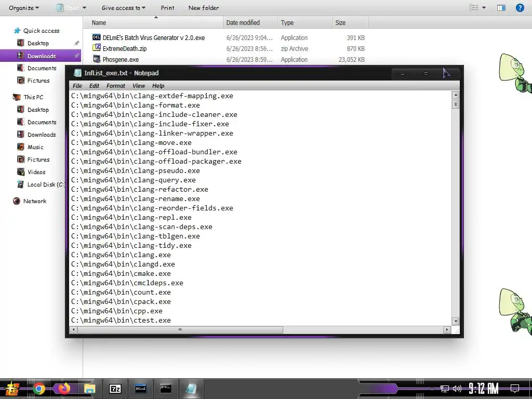Toggle the Explorer preview pane icon

click(501, 8)
